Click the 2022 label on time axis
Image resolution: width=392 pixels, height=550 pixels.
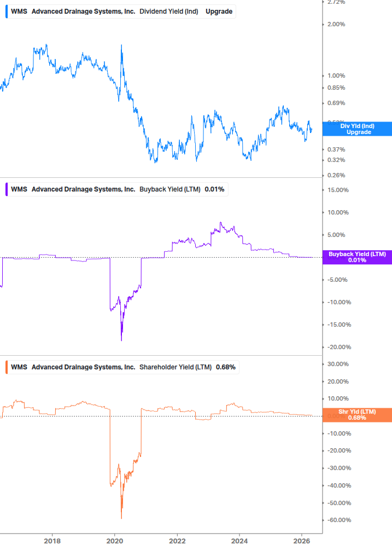pos(177,541)
